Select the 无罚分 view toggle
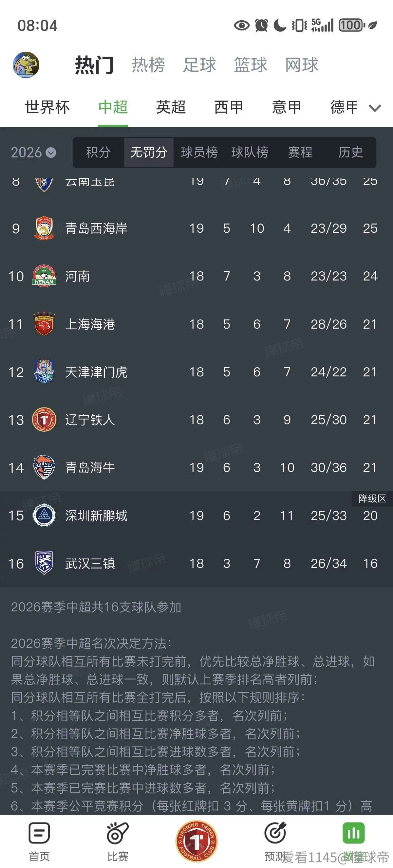Viewport: 393px width, 868px height. pyautogui.click(x=149, y=152)
